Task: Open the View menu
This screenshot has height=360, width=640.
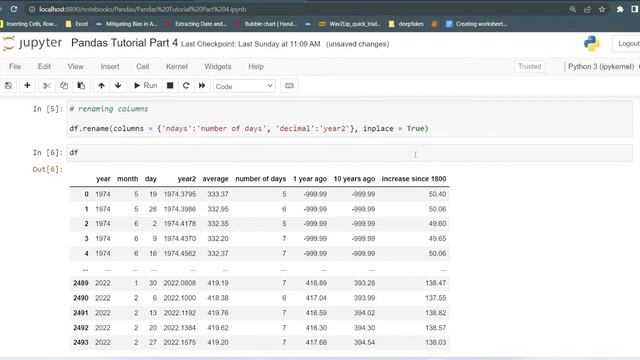Action: 76,67
